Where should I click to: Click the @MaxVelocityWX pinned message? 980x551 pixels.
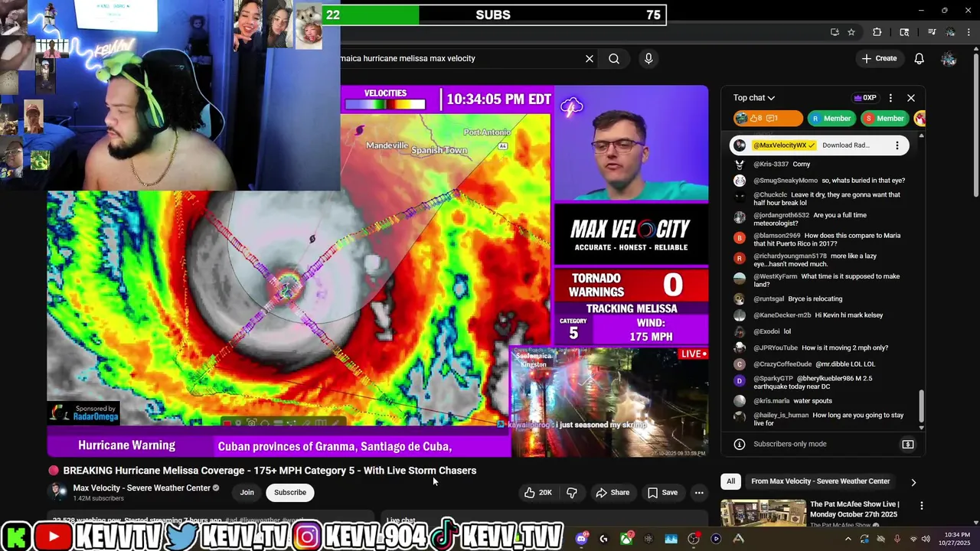(x=819, y=145)
